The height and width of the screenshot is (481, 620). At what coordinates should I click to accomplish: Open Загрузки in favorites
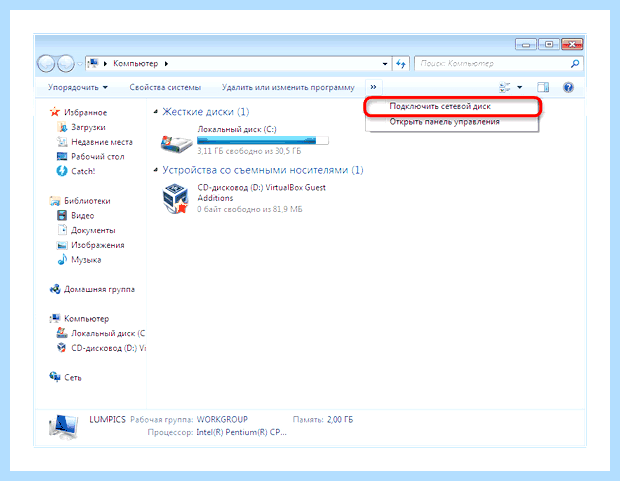88,127
